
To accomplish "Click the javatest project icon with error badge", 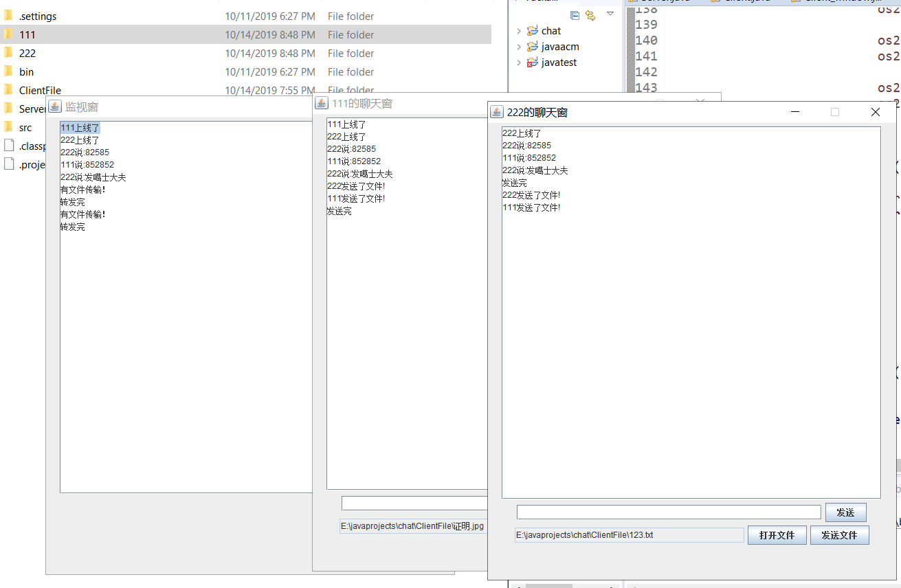I will 532,62.
